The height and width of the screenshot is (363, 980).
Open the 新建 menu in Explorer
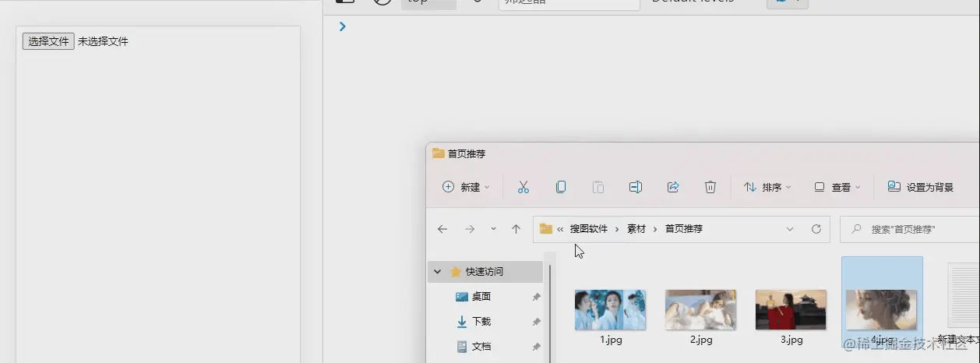(x=466, y=187)
